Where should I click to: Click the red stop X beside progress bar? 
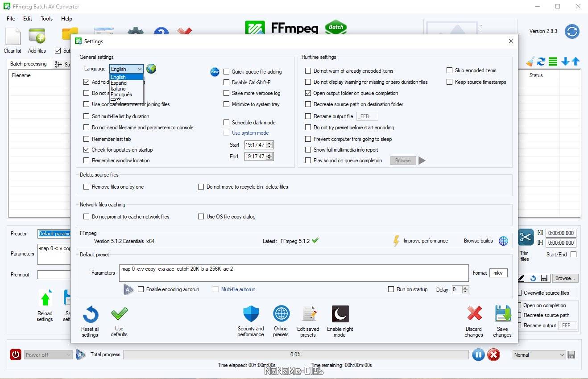point(493,355)
